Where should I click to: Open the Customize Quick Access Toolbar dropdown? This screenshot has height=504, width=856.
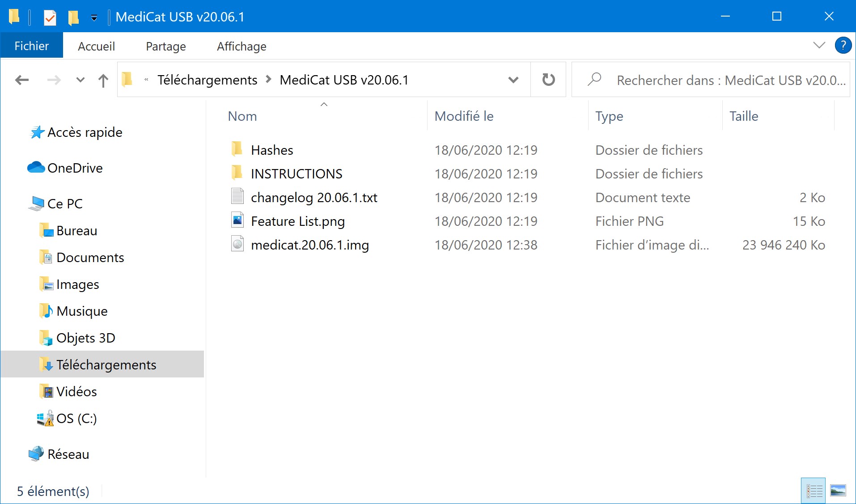(94, 17)
